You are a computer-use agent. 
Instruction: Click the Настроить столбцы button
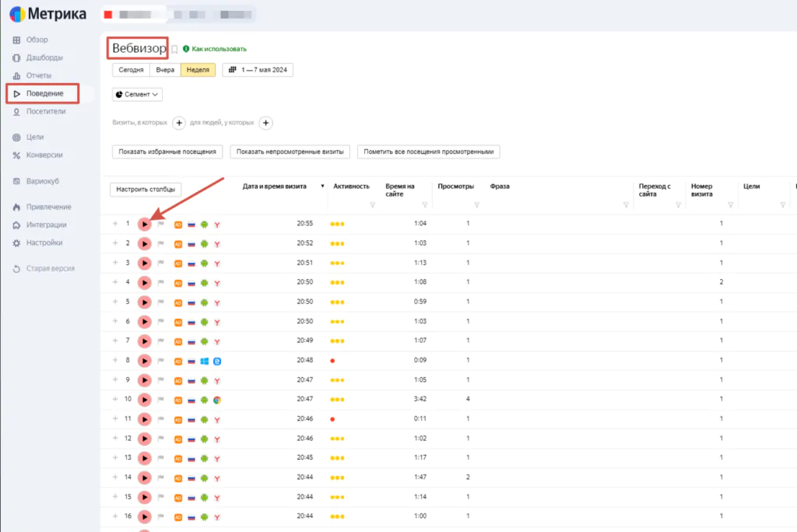(x=146, y=189)
